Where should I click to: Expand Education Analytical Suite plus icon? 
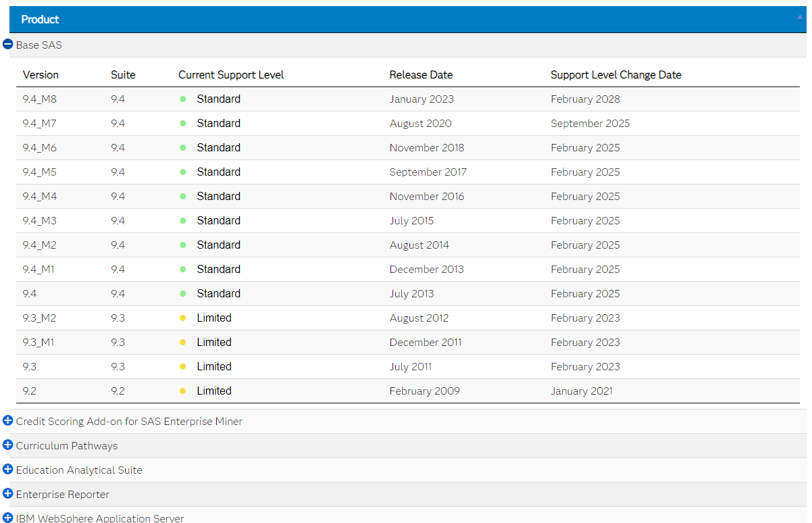pos(8,469)
